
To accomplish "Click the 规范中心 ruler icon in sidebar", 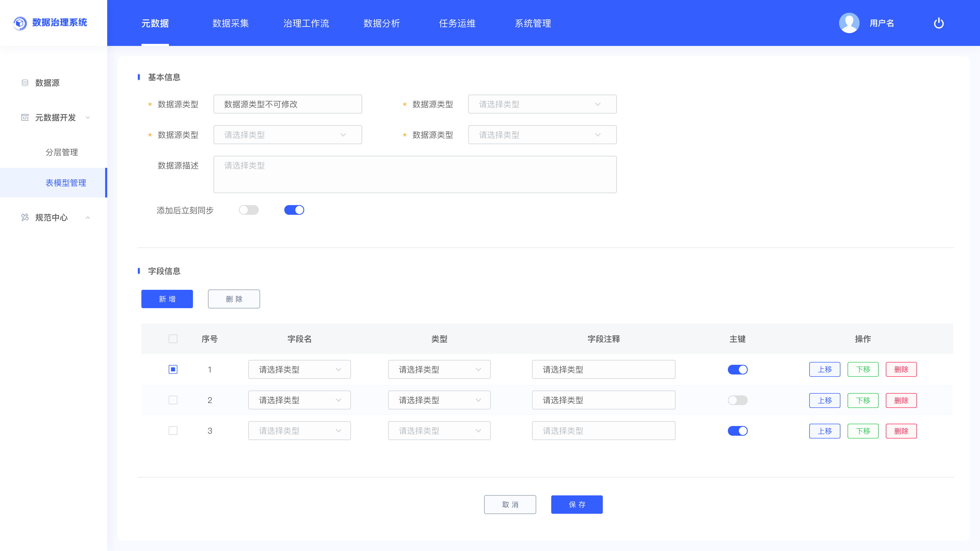I will [x=25, y=217].
